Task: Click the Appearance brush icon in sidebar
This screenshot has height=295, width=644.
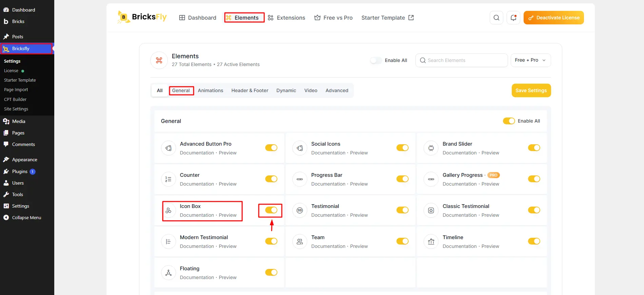Action: click(6, 160)
